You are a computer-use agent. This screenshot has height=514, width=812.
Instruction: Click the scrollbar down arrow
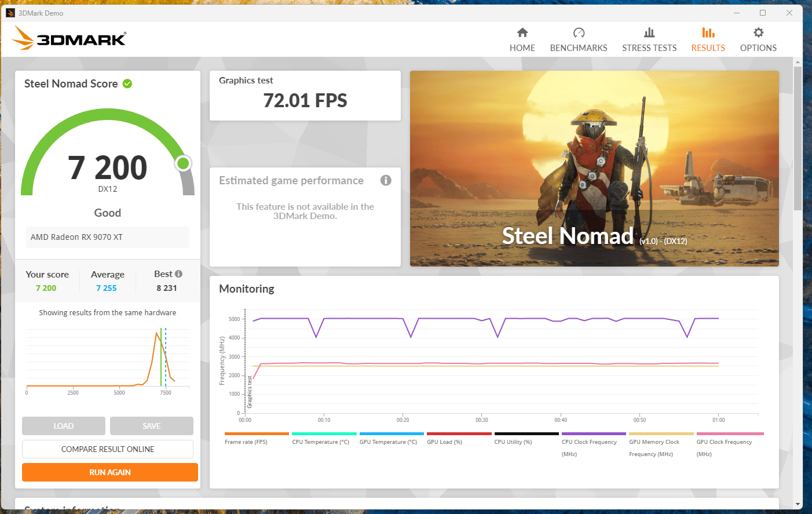pos(798,505)
